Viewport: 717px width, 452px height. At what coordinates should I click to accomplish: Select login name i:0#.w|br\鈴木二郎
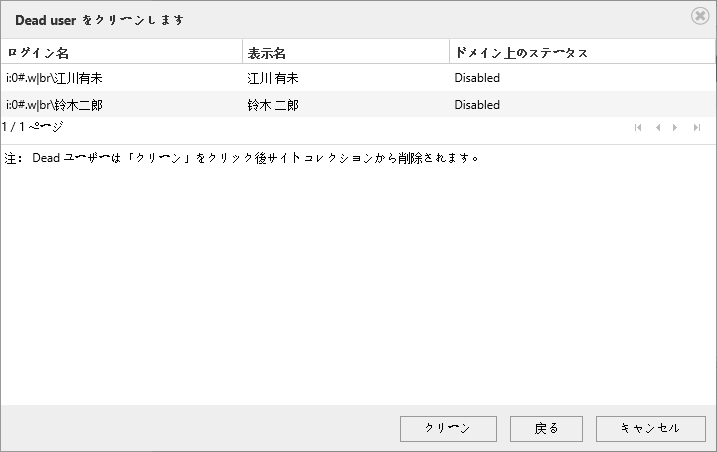click(x=54, y=105)
